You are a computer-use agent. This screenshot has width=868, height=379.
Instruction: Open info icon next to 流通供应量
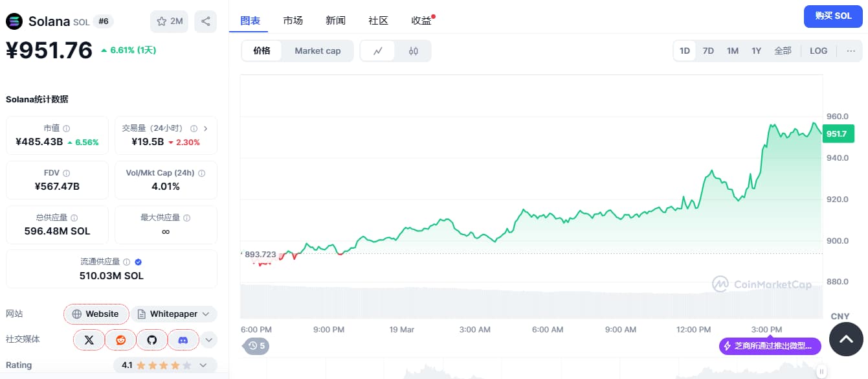(127, 262)
